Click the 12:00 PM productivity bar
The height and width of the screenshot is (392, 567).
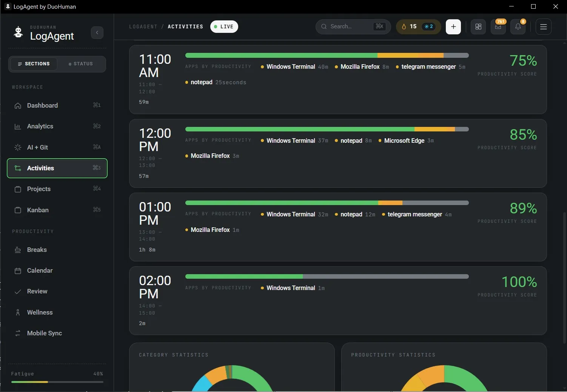point(327,129)
